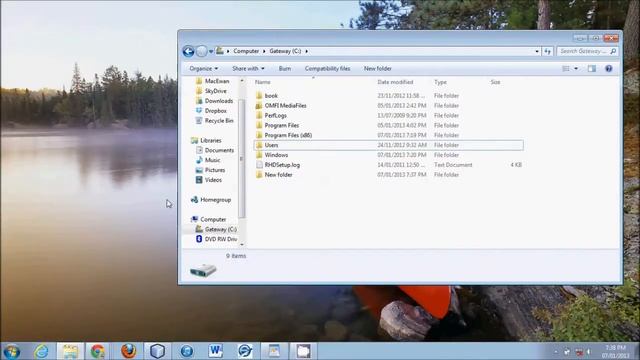Open Google Chrome from the taskbar
This screenshot has height=360, width=640.
coord(98,351)
